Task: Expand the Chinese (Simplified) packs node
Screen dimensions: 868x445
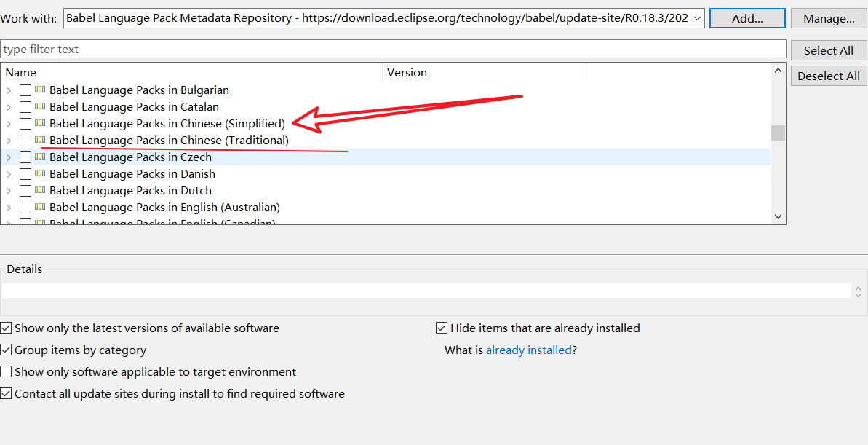Action: pyautogui.click(x=9, y=124)
